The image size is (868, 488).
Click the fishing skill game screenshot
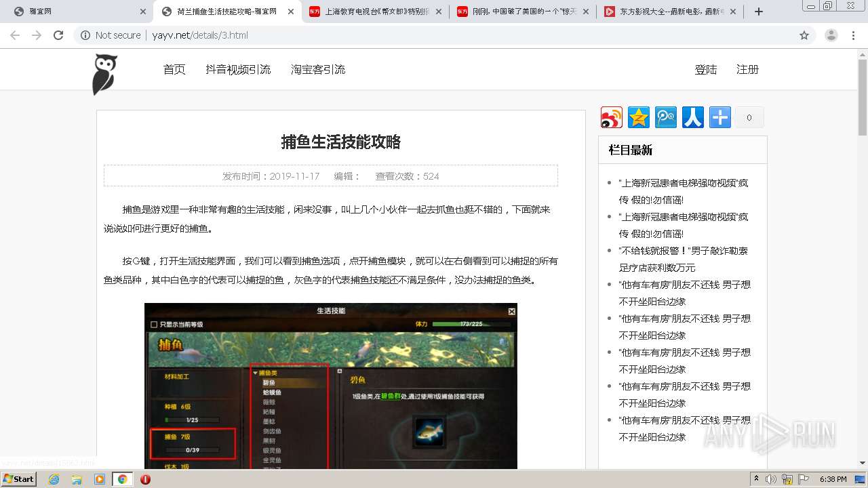click(331, 386)
